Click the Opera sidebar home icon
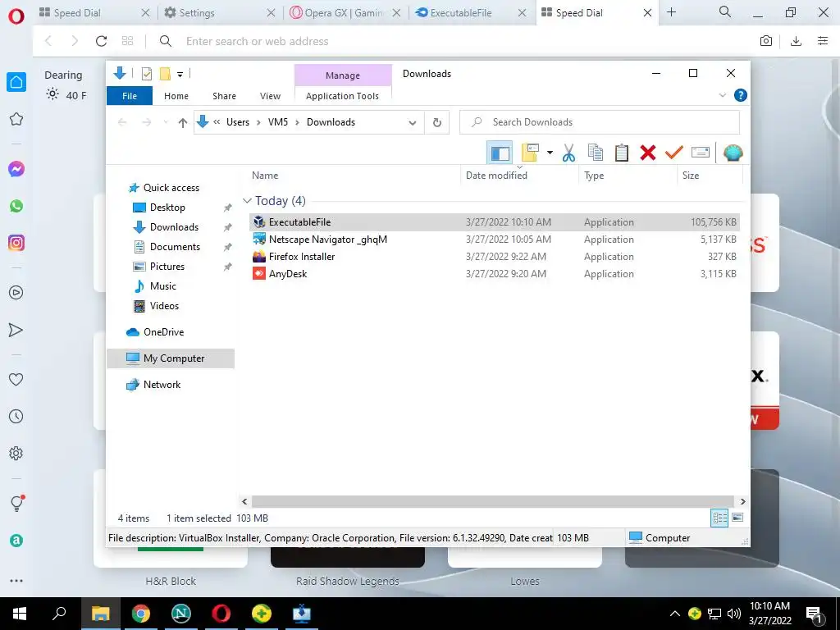 (x=16, y=82)
